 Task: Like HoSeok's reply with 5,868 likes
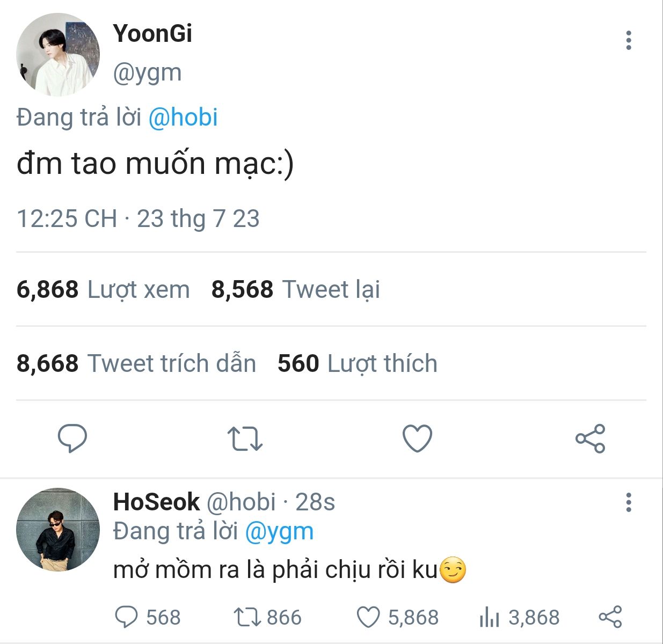click(x=369, y=617)
